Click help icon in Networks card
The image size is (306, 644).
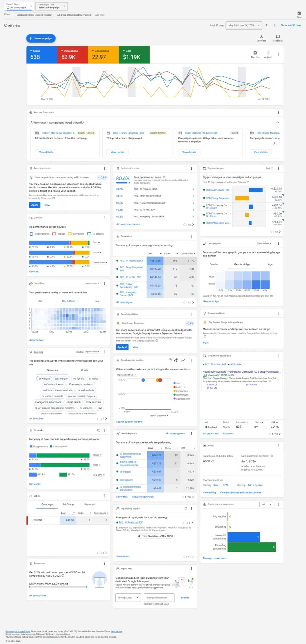click(x=99, y=430)
